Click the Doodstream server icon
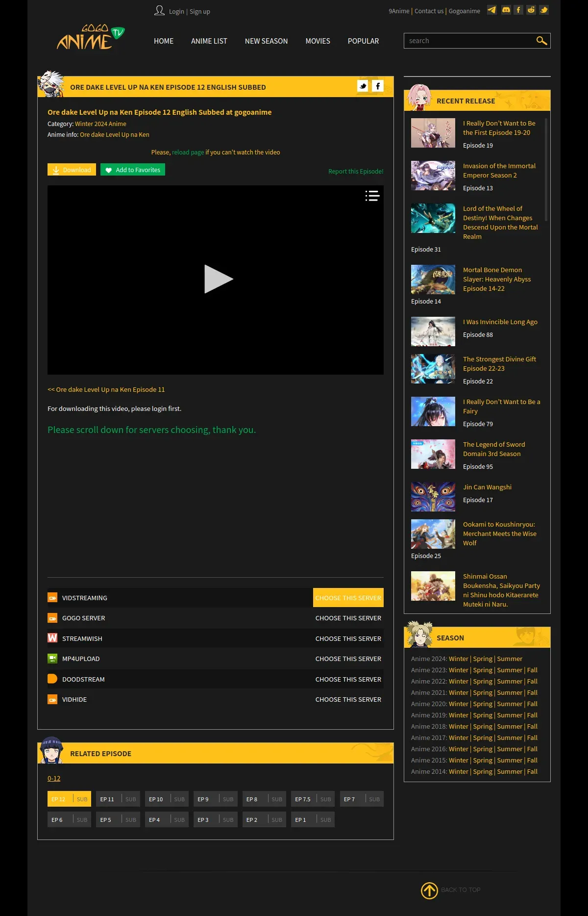This screenshot has width=588, height=916. coord(52,679)
